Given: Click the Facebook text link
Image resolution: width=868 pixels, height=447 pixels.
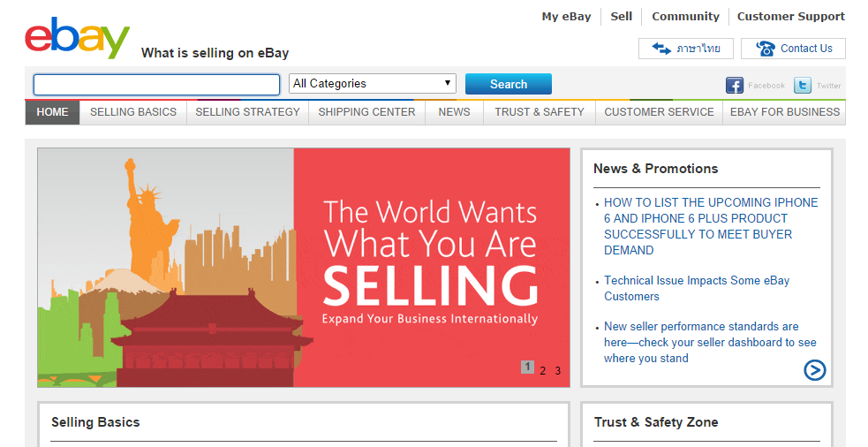Looking at the screenshot, I should point(766,86).
